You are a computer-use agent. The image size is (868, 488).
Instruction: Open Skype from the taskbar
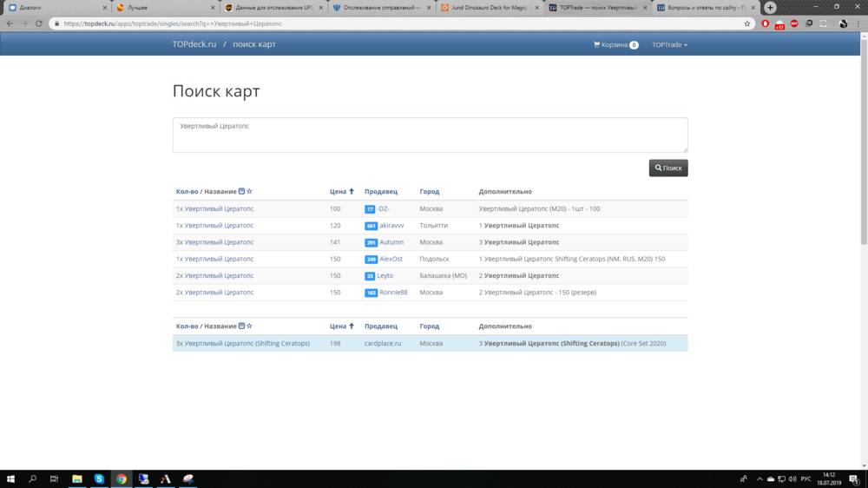99,478
